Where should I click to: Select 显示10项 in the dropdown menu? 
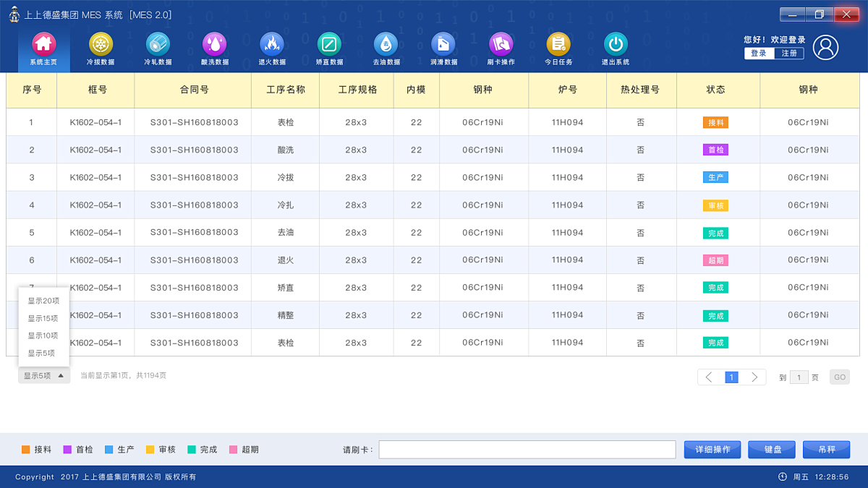[43, 335]
